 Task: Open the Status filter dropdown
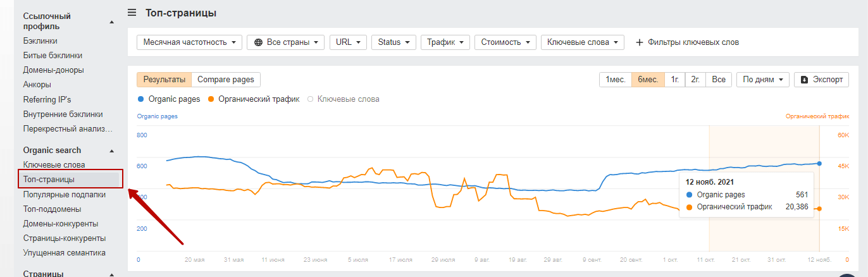click(393, 42)
